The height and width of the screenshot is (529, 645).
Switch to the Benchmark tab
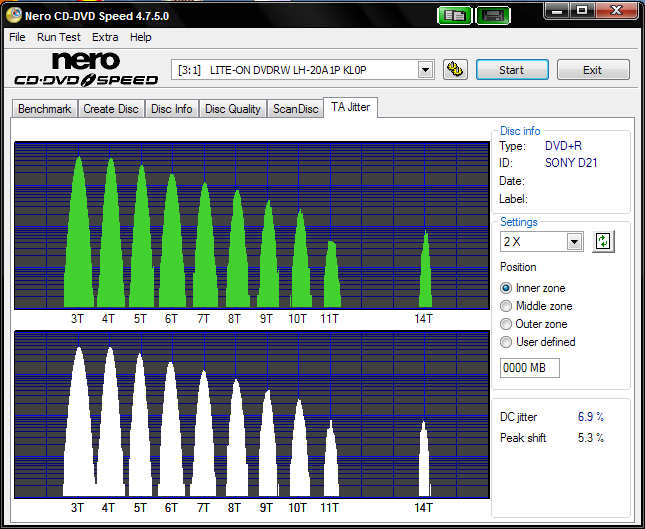coord(44,109)
